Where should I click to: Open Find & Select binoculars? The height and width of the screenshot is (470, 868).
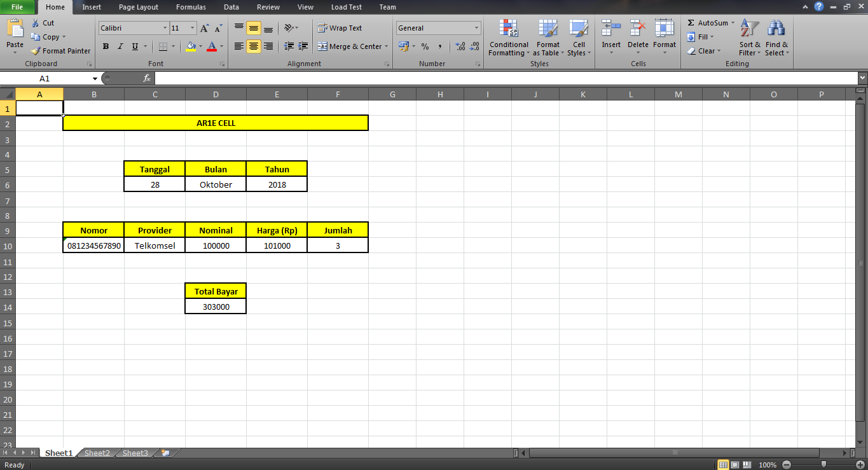click(776, 38)
